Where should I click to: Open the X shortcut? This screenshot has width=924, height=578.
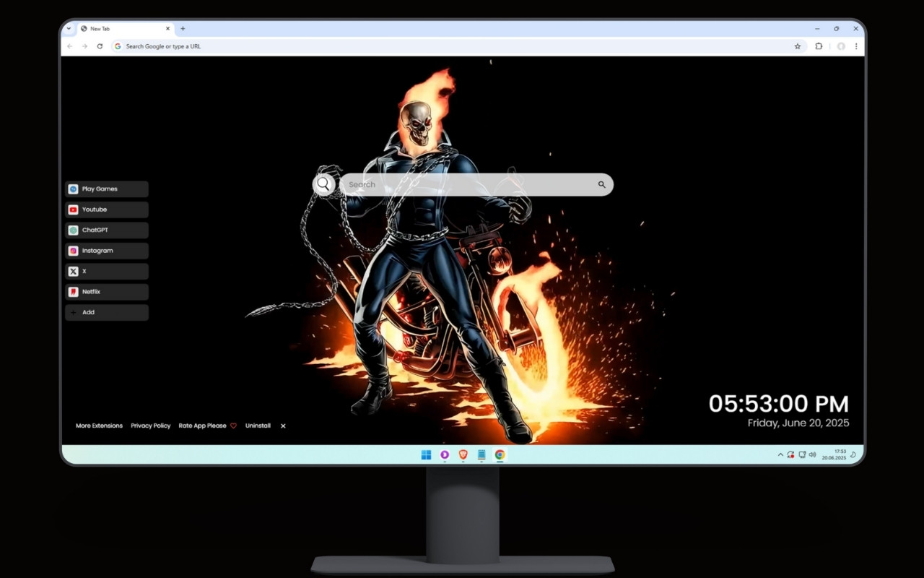(107, 271)
